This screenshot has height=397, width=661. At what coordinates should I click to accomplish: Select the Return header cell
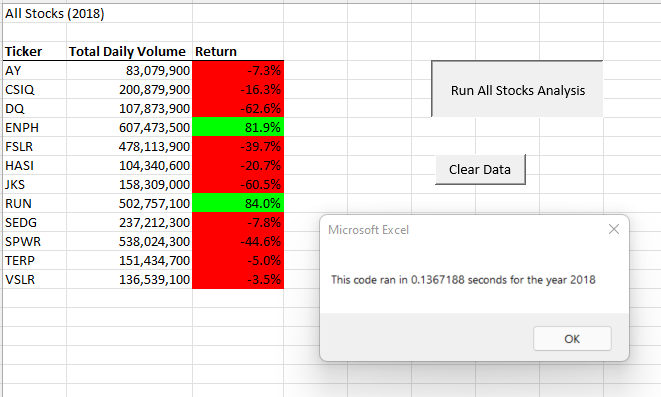point(238,51)
